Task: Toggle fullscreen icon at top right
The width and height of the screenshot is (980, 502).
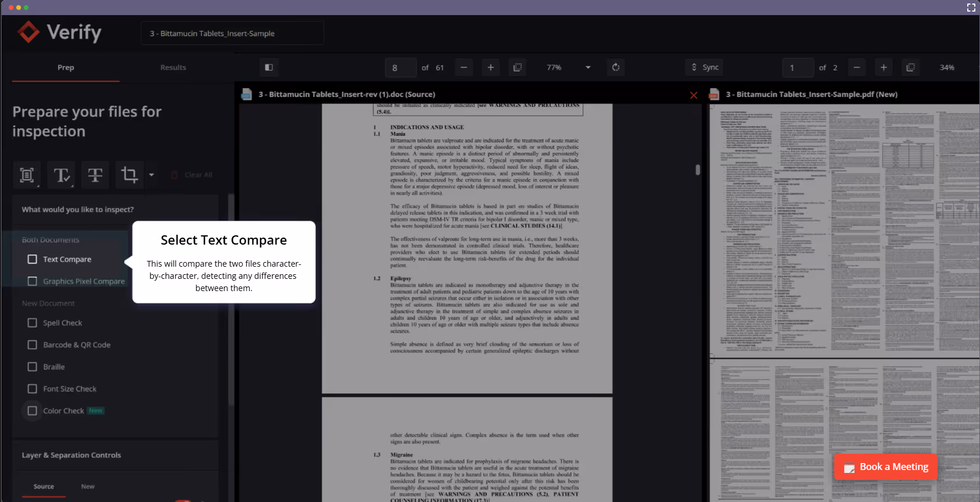Action: pos(971,8)
